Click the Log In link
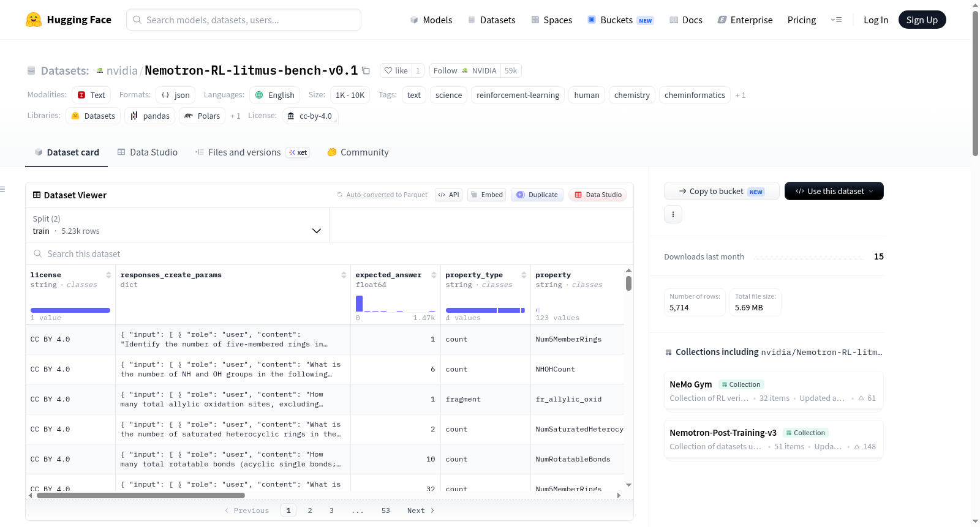 [x=876, y=20]
